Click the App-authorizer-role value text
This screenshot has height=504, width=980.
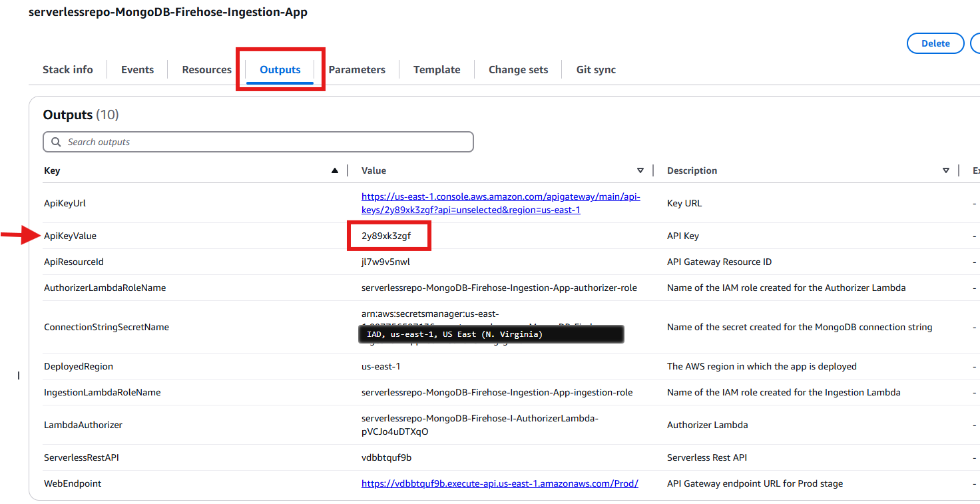click(499, 288)
